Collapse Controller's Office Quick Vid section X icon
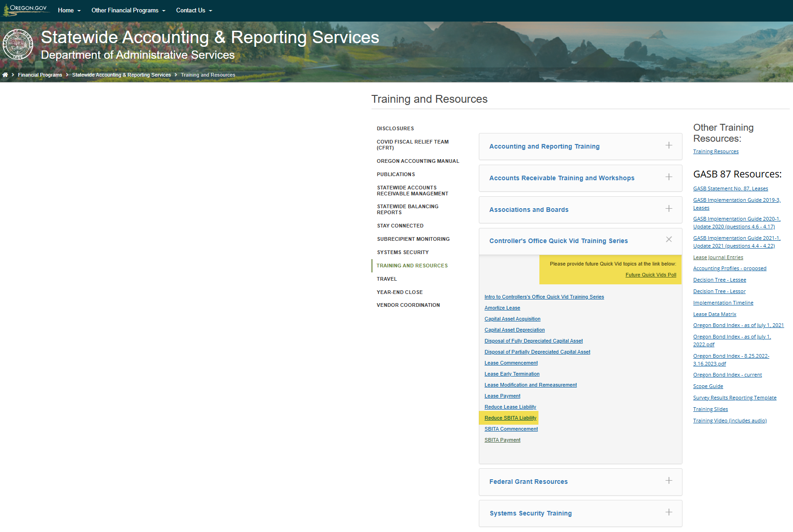Screen dimensions: 793x532 coord(669,239)
